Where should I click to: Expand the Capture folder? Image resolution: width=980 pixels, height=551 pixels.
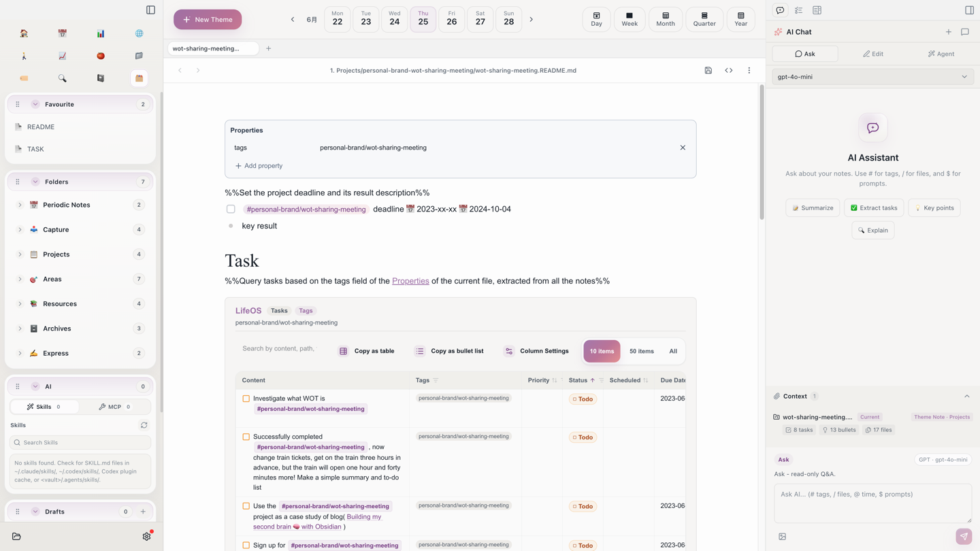pyautogui.click(x=20, y=230)
